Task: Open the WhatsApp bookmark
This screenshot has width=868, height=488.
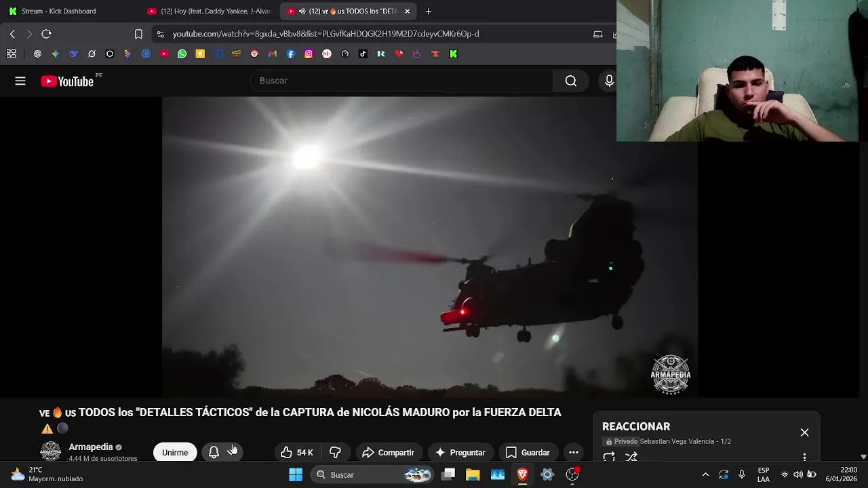Action: pos(182,54)
